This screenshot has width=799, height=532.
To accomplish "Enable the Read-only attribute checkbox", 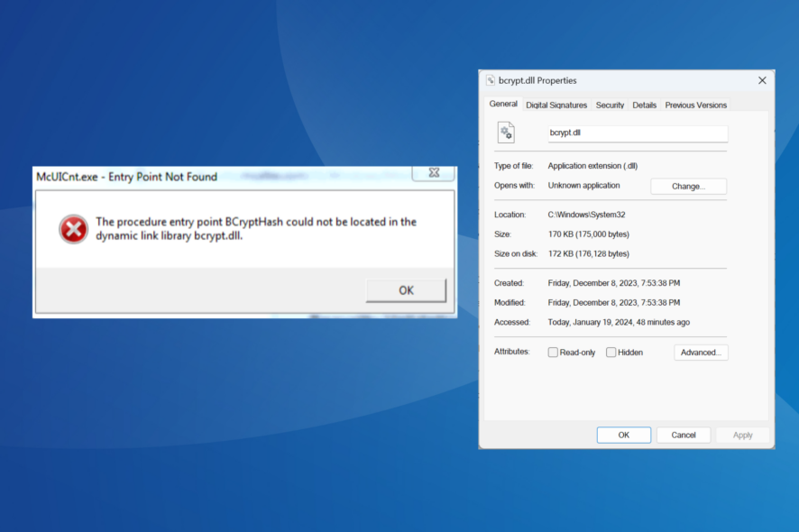I will pos(553,353).
